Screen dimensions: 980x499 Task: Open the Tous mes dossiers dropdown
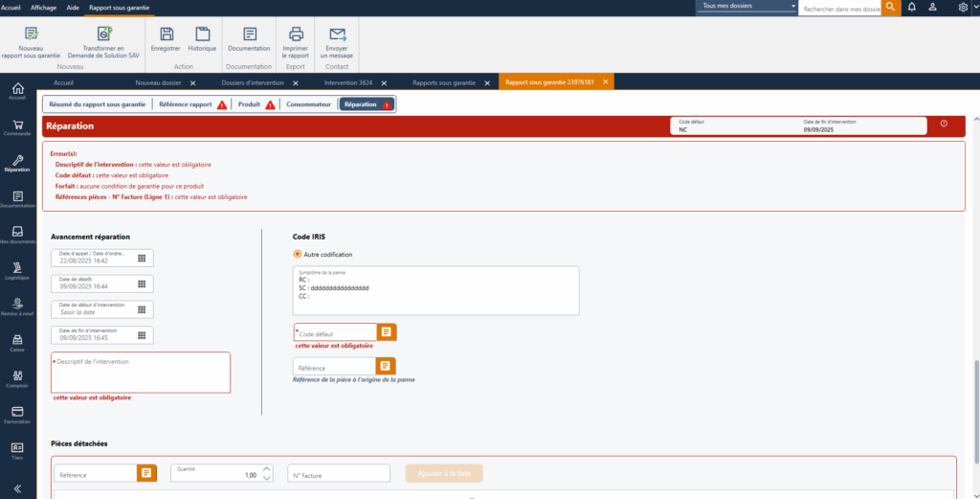[x=747, y=7]
